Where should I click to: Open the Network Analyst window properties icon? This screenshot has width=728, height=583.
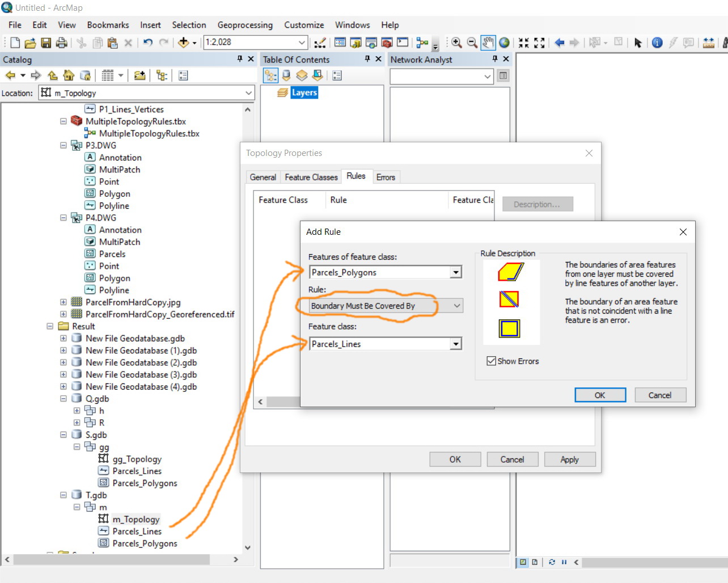coord(503,76)
